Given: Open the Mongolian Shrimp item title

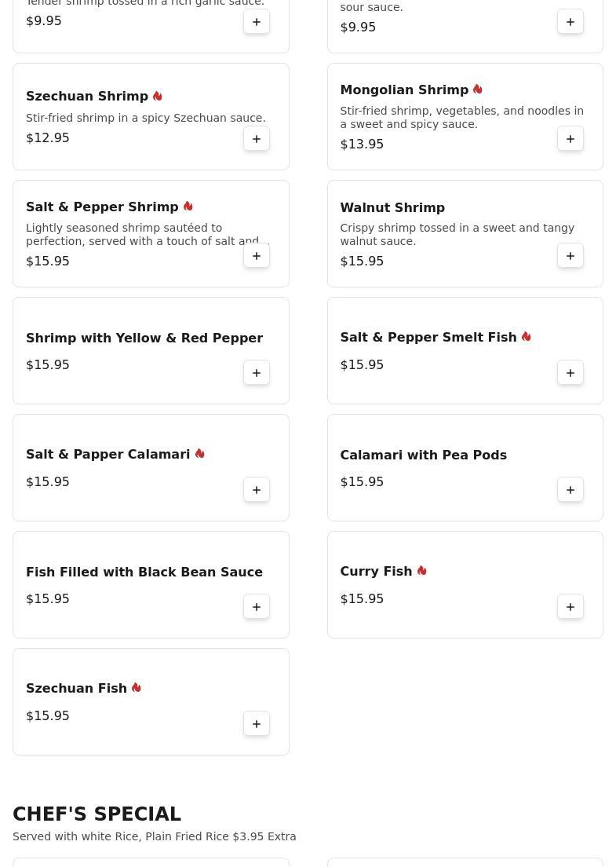Looking at the screenshot, I should [403, 90].
